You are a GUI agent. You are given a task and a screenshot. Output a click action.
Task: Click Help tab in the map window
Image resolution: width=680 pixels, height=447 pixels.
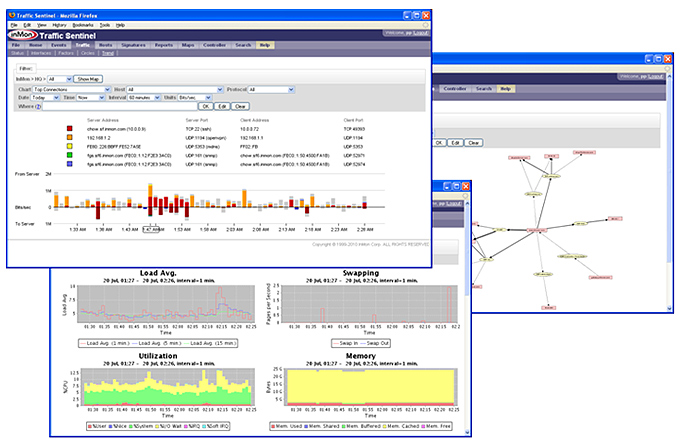coord(505,88)
